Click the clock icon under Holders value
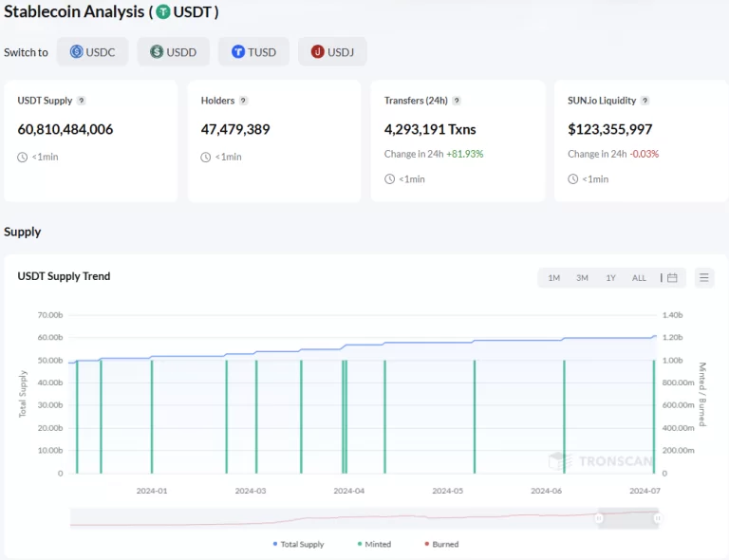 click(x=206, y=157)
